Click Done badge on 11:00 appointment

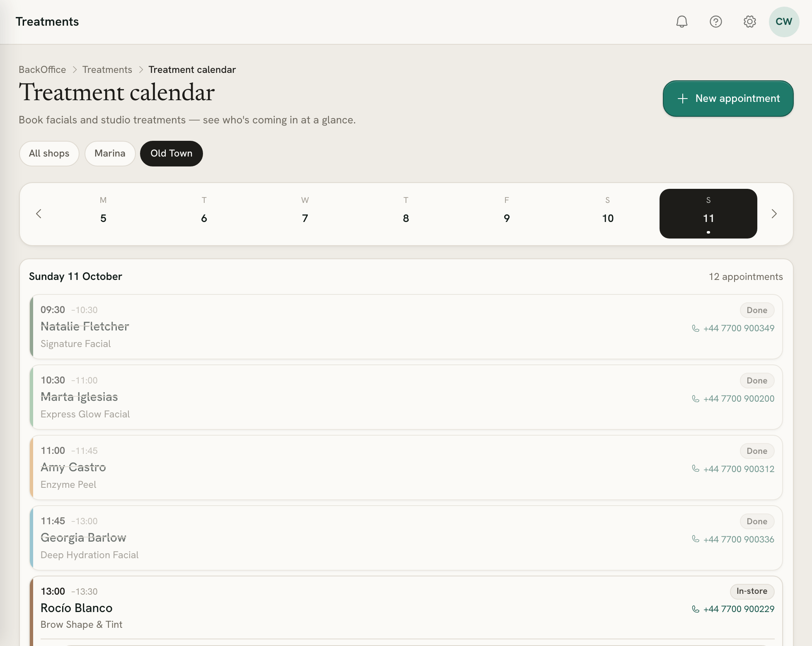pyautogui.click(x=757, y=451)
